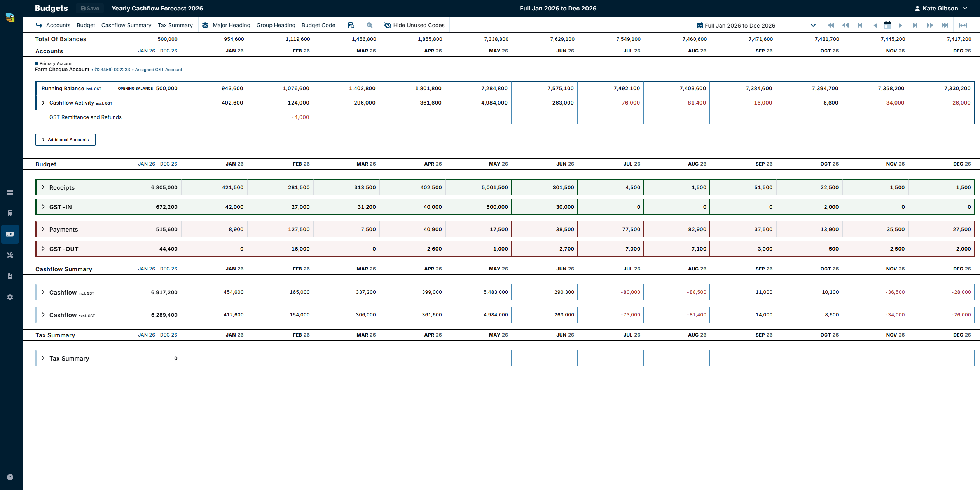
Task: Expand the GST-IN row
Action: tap(43, 207)
